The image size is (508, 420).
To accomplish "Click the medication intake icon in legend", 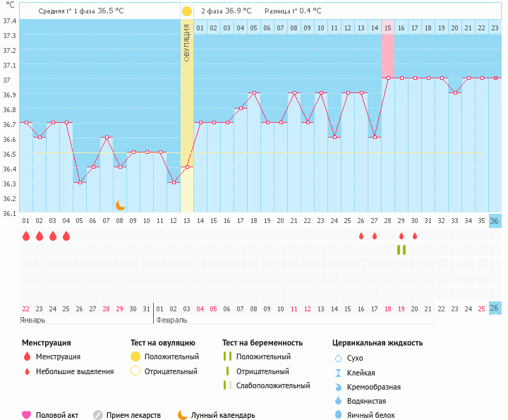I will pyautogui.click(x=98, y=415).
